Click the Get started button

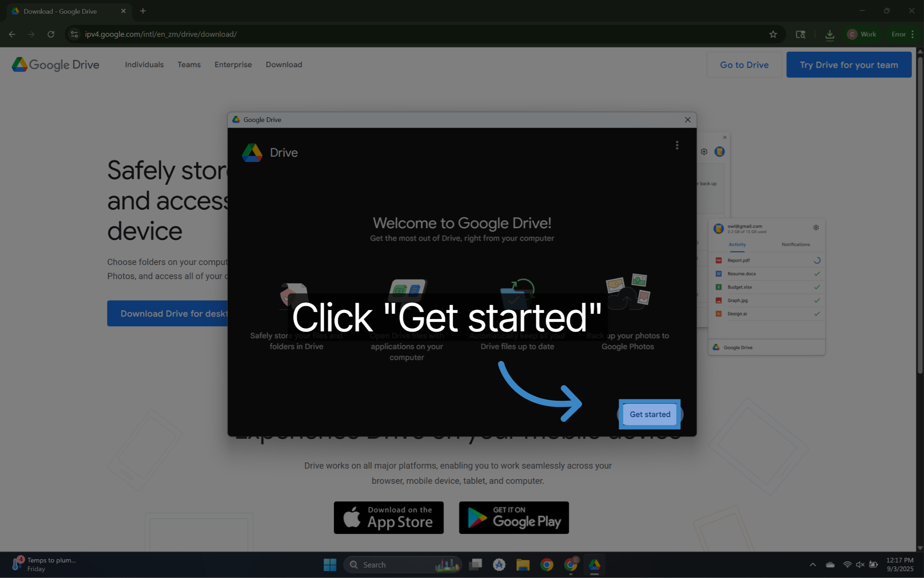(650, 414)
